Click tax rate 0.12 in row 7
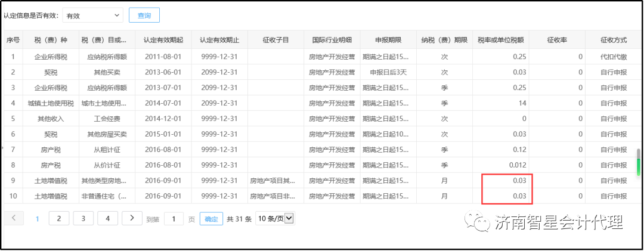The width and height of the screenshot is (644, 251). [x=519, y=150]
